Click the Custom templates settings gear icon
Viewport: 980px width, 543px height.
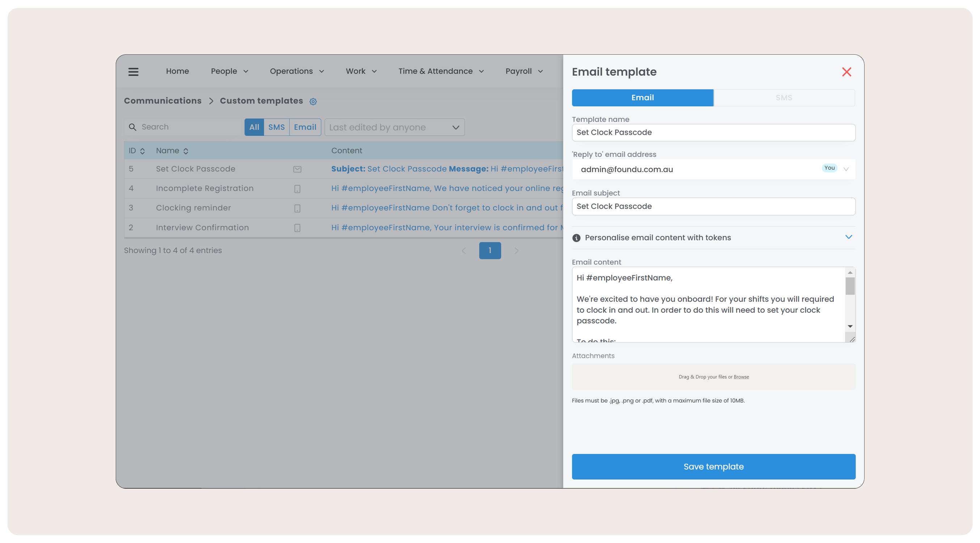[313, 101]
